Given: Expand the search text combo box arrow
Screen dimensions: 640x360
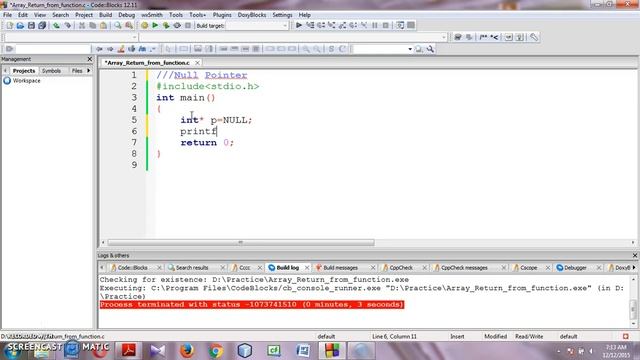Looking at the screenshot, I should [x=410, y=49].
